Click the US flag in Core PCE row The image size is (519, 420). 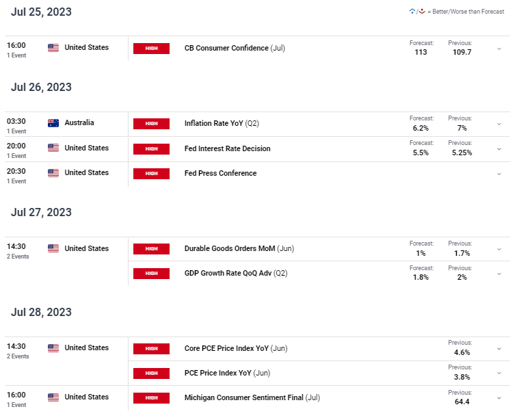click(x=53, y=347)
